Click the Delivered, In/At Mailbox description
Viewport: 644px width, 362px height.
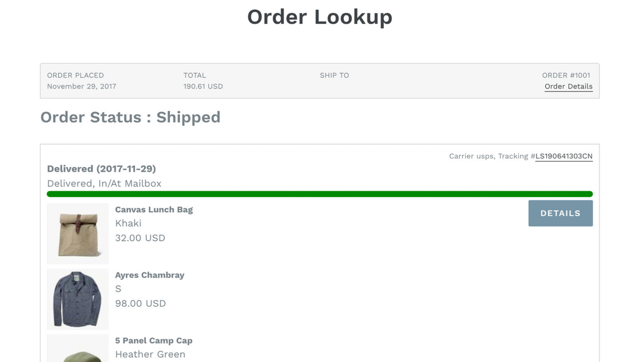pyautogui.click(x=104, y=184)
